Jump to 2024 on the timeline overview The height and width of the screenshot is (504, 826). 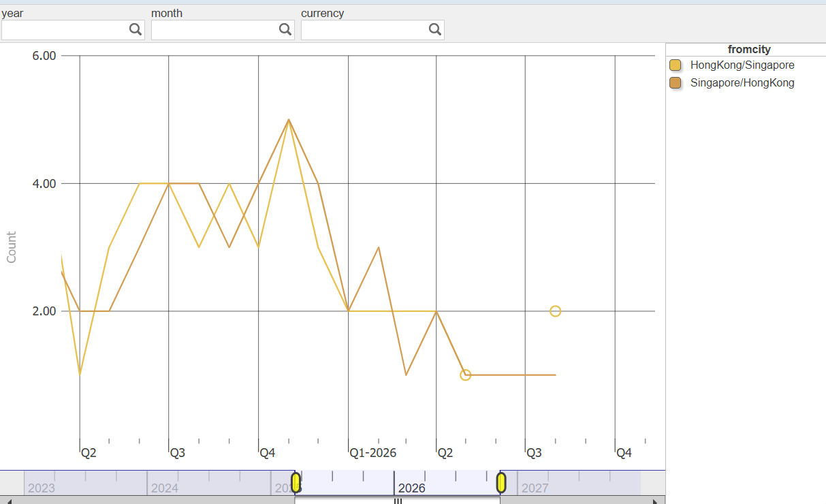pyautogui.click(x=165, y=488)
